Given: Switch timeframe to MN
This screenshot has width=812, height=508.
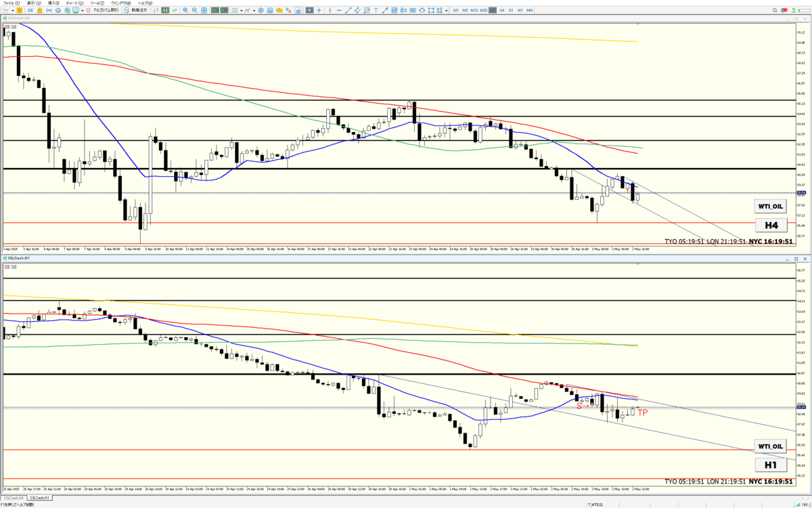Looking at the screenshot, I should point(529,10).
